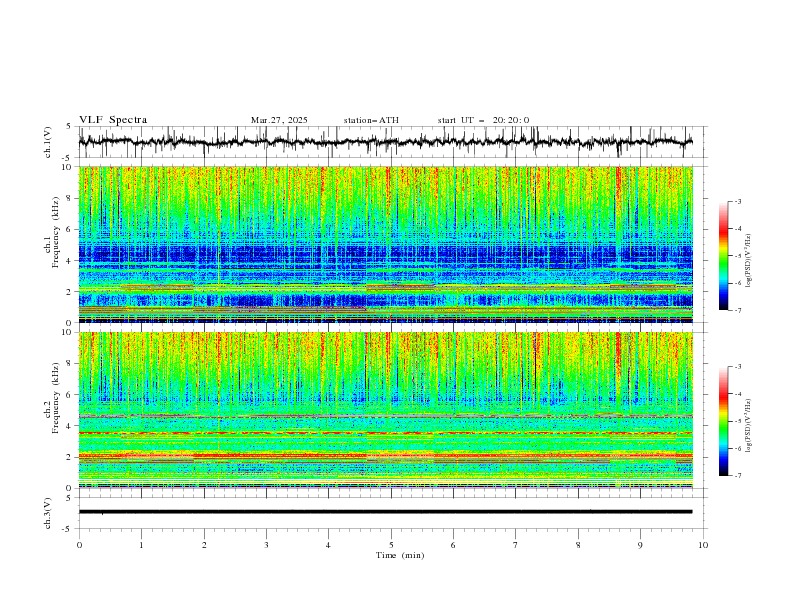
Task: Click the "ch.3(V)" waveform axis label
Action: point(48,513)
